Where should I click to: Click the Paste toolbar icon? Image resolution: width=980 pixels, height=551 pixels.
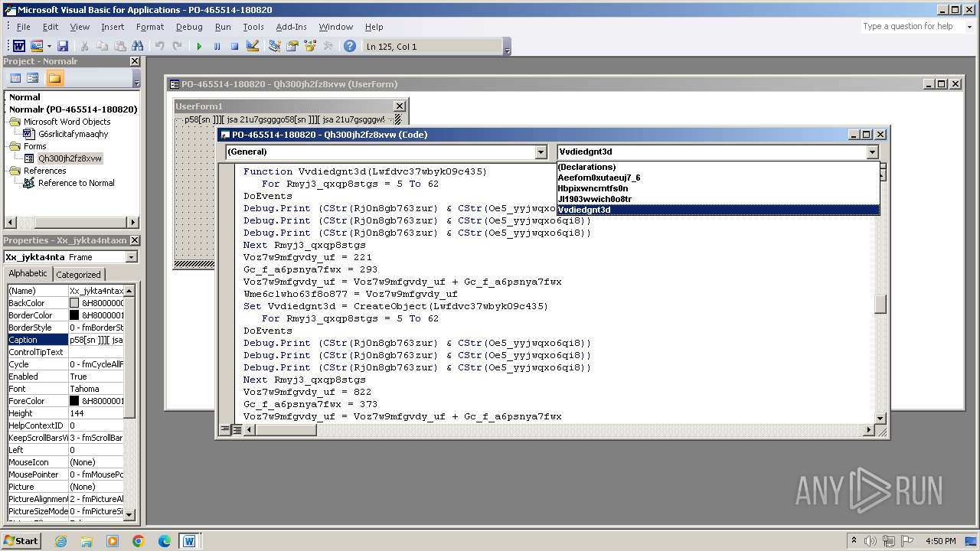pyautogui.click(x=120, y=47)
